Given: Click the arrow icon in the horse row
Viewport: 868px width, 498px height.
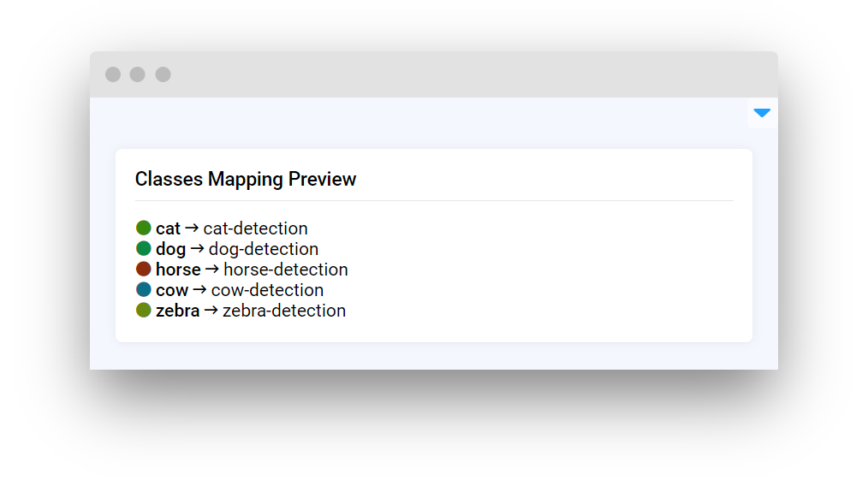Looking at the screenshot, I should point(212,269).
